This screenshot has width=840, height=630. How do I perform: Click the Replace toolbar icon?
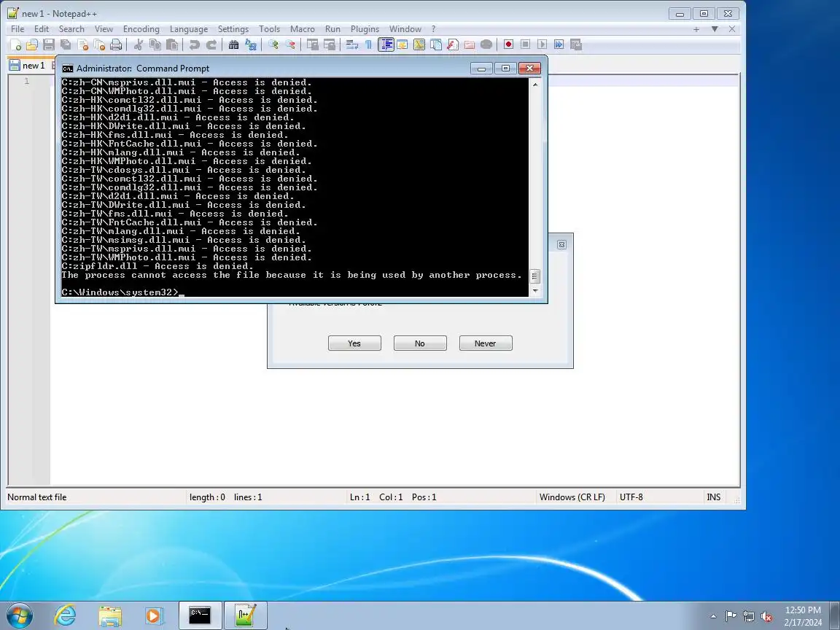pos(250,45)
